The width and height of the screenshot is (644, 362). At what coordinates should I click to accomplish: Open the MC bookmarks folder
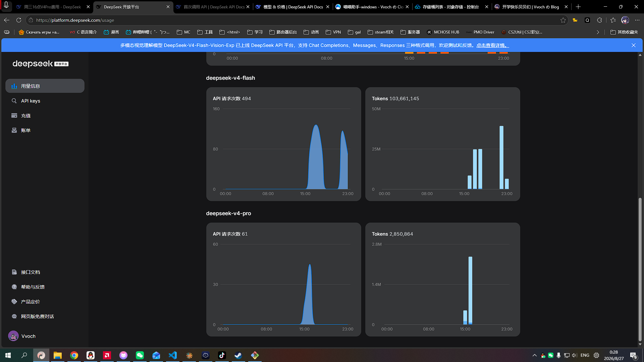coord(183,32)
